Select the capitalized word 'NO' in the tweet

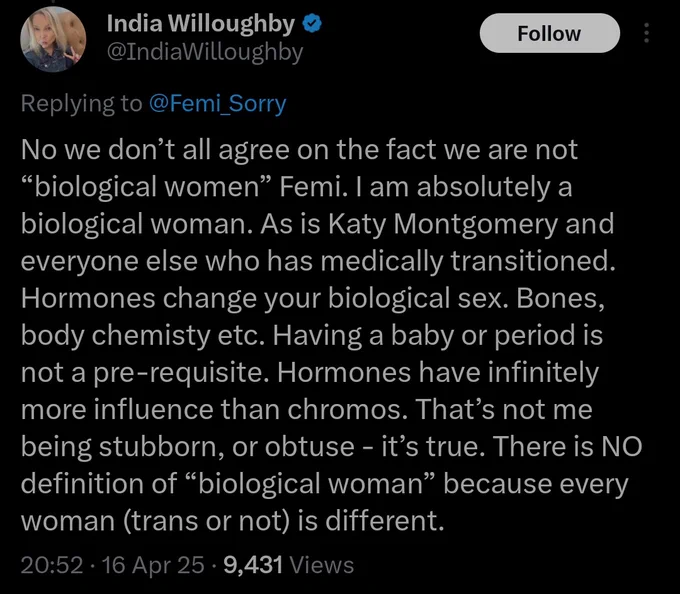tap(621, 447)
